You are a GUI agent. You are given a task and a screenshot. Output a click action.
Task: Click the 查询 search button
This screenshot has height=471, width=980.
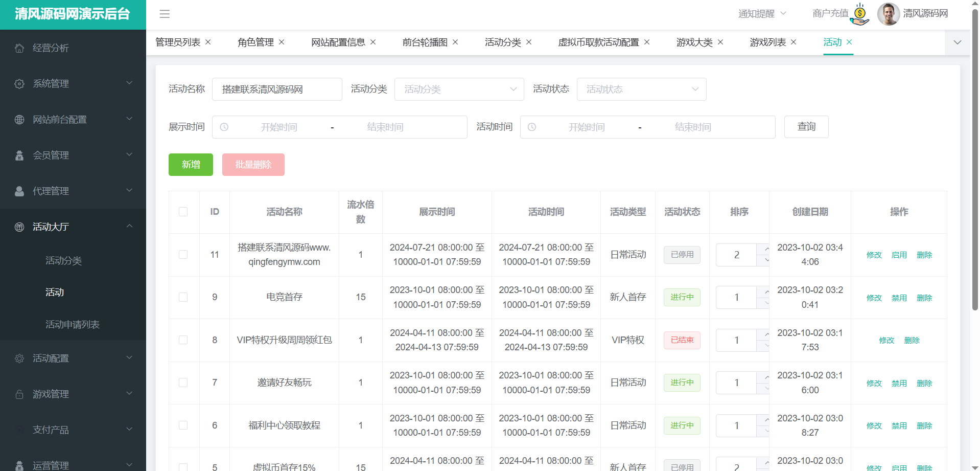[806, 127]
